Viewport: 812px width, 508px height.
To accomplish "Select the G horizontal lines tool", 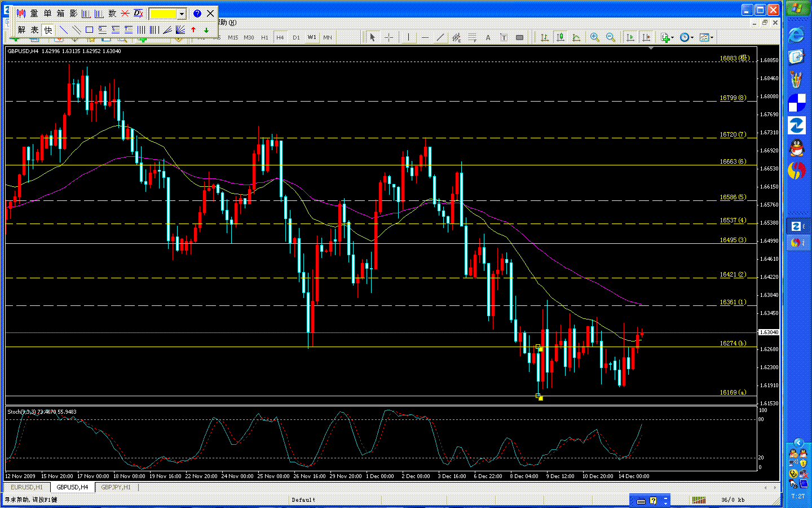I will (103, 30).
